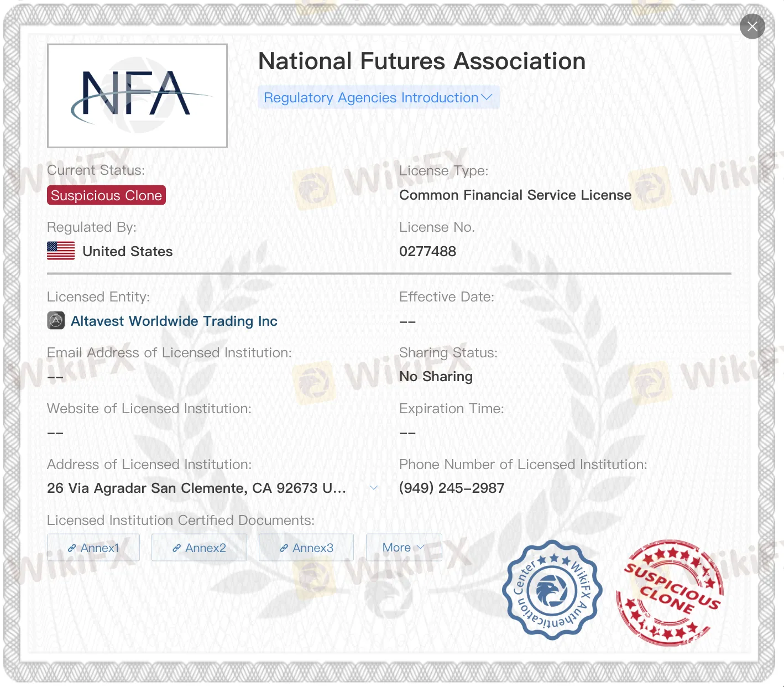Open the More documents dropdown
784x687 pixels.
(x=404, y=547)
